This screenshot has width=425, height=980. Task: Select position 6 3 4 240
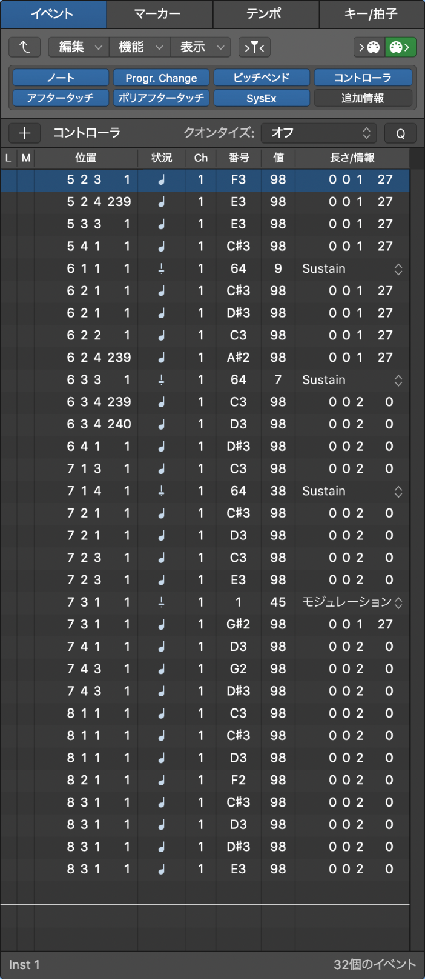tap(99, 424)
